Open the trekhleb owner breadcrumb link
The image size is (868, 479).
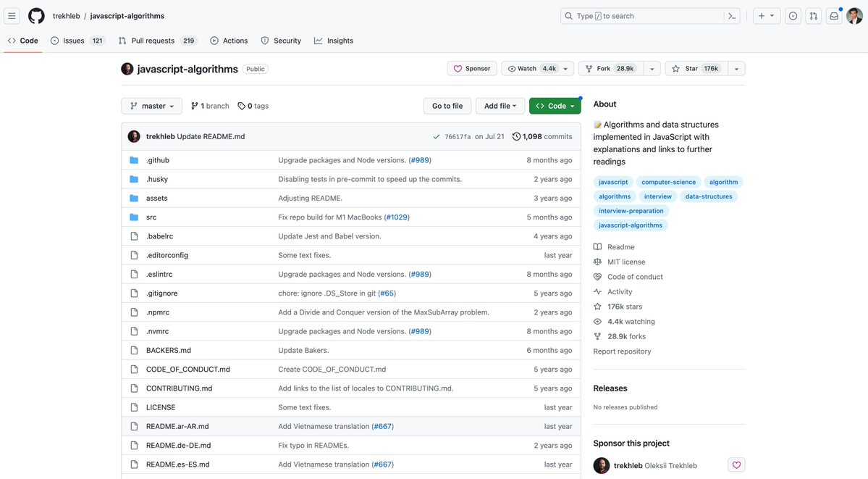[67, 16]
